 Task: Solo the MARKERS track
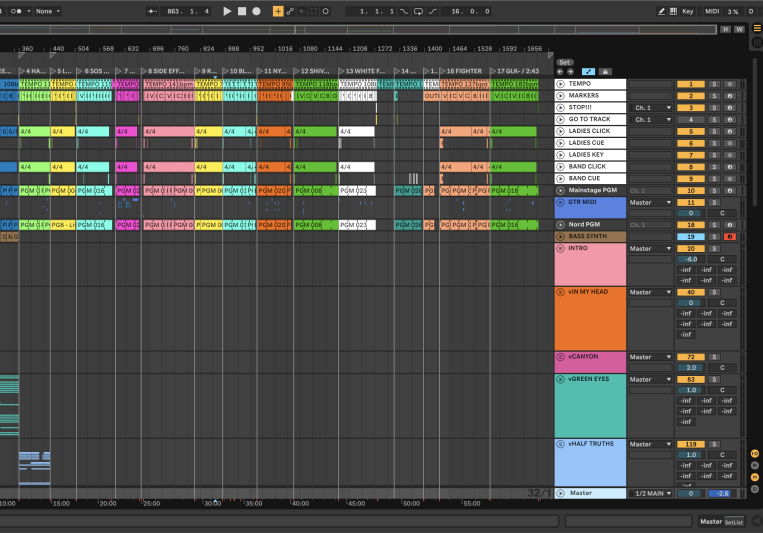714,95
